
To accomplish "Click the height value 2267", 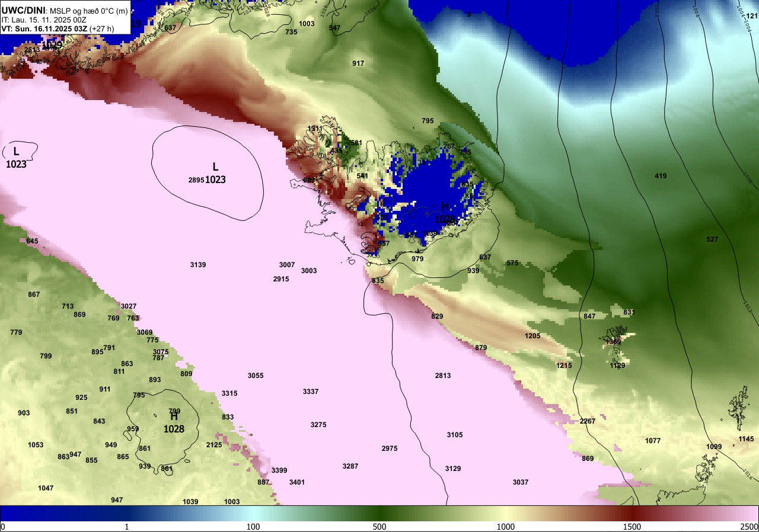I will 588,421.
